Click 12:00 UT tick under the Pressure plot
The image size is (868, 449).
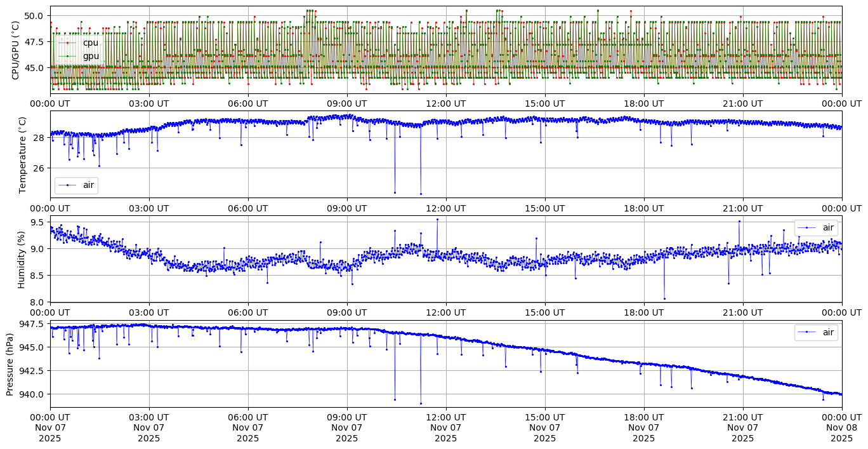[445, 417]
